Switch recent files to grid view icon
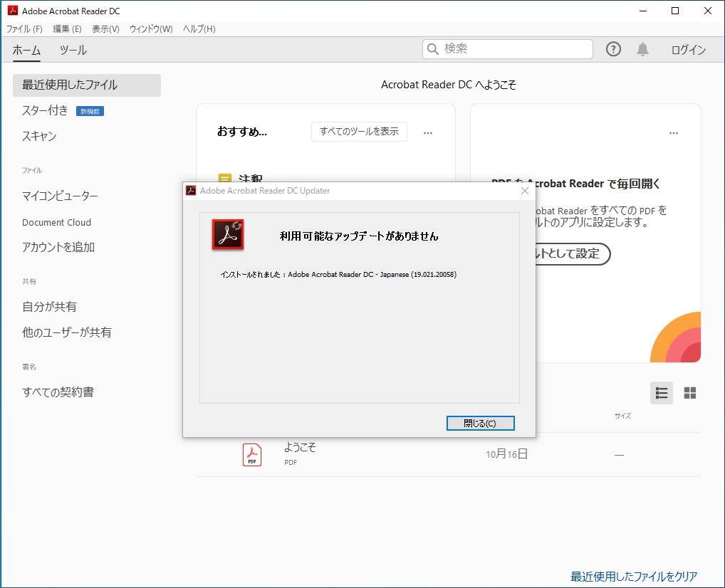The width and height of the screenshot is (725, 588). pos(689,392)
